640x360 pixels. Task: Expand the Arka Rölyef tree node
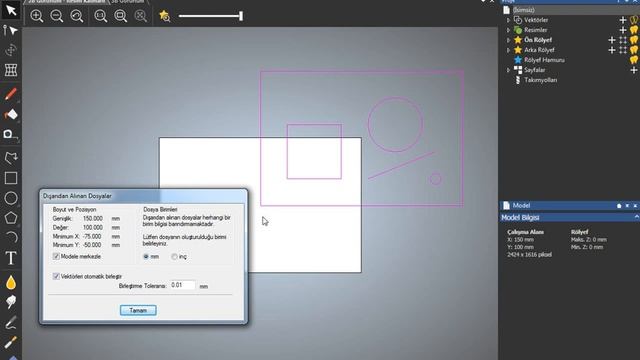click(x=509, y=50)
